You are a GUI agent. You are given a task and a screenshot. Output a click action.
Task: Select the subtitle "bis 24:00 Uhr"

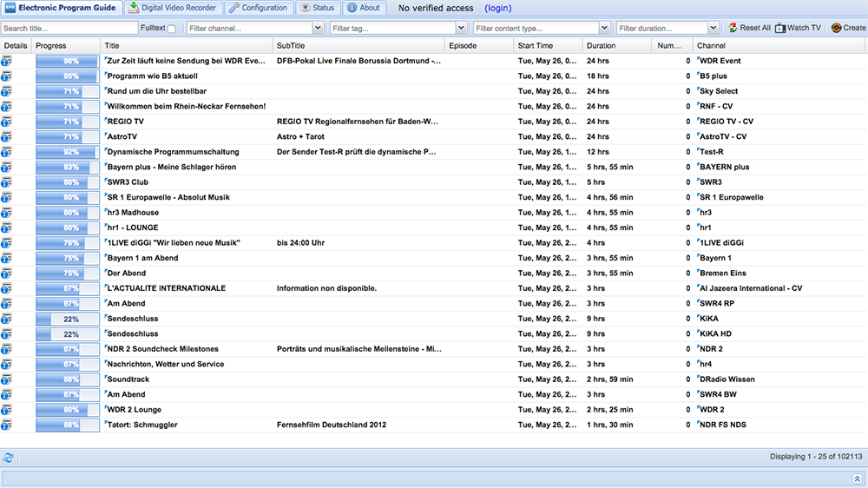click(300, 242)
